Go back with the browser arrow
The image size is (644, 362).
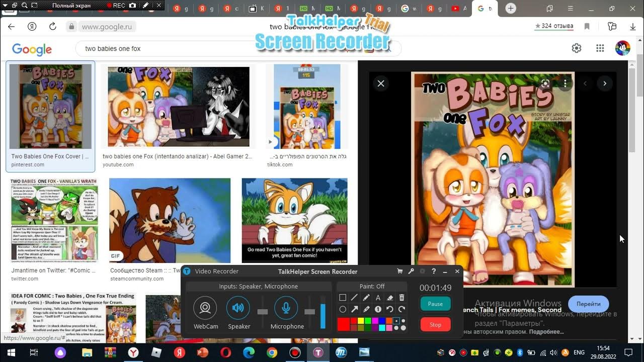point(11,26)
